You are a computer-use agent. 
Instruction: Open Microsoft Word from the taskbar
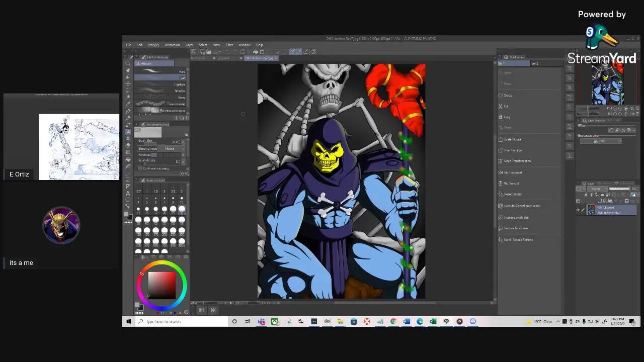407,321
